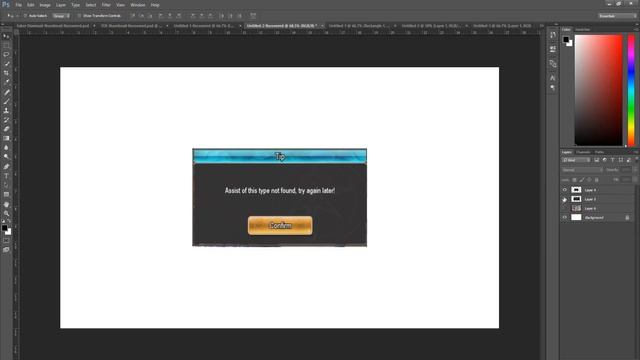Screen dimensions: 640x360
Task: Open the Filter menu
Action: pyautogui.click(x=106, y=5)
